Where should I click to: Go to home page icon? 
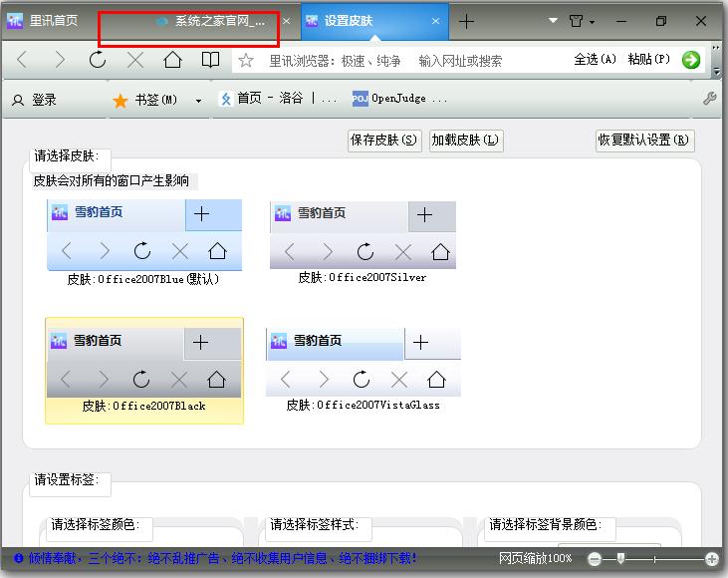tap(173, 61)
